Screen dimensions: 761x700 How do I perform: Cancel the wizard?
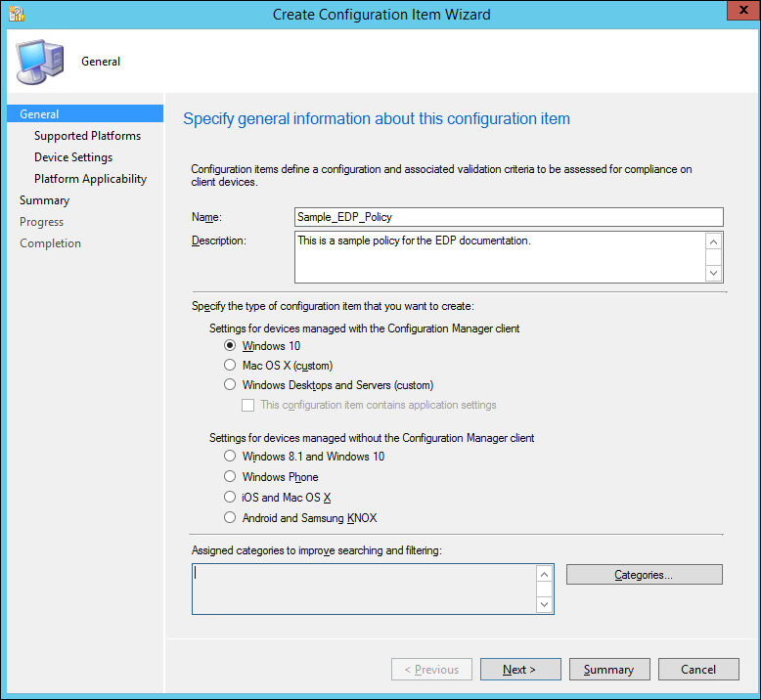698,670
